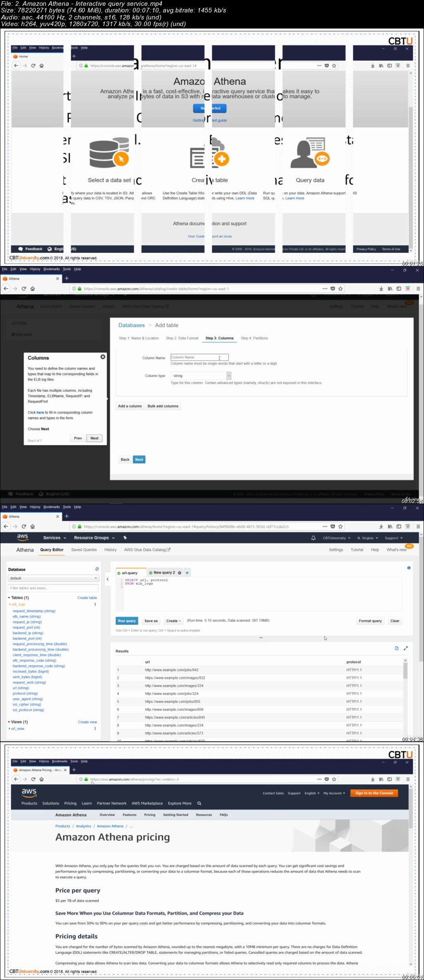This screenshot has width=424, height=980.
Task: Click Save as button under the query
Action: [x=151, y=621]
